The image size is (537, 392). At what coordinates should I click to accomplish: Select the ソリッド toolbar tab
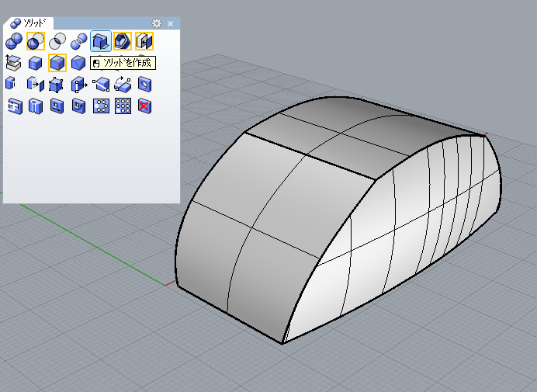28,23
